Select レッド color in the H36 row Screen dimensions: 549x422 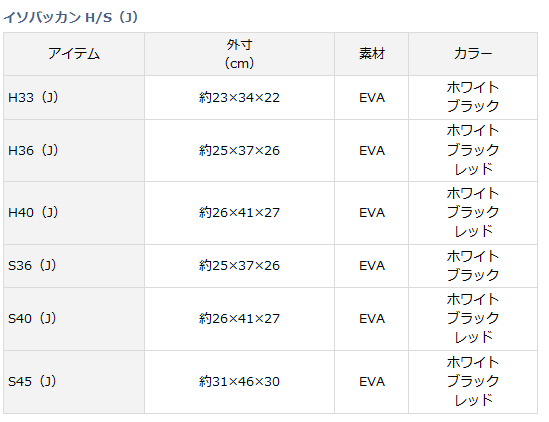[x=473, y=170]
